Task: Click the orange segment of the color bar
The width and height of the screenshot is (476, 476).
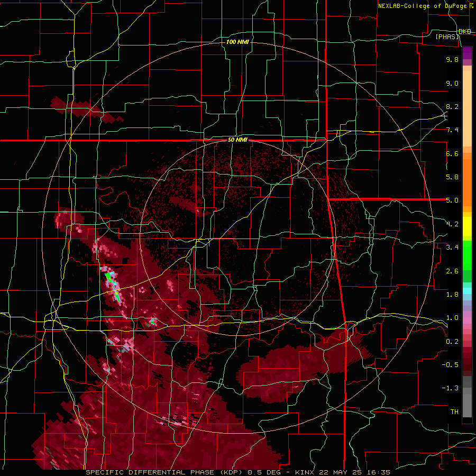Action: click(467, 182)
